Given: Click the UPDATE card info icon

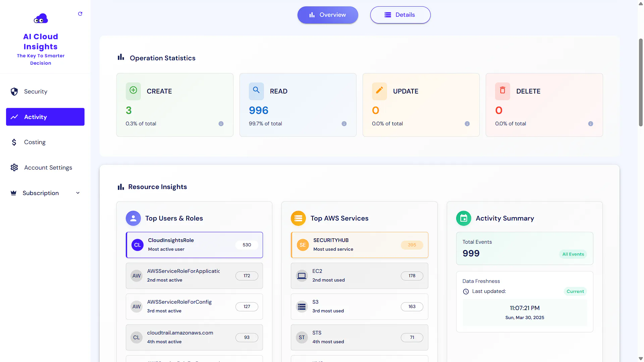Looking at the screenshot, I should pyautogui.click(x=467, y=124).
